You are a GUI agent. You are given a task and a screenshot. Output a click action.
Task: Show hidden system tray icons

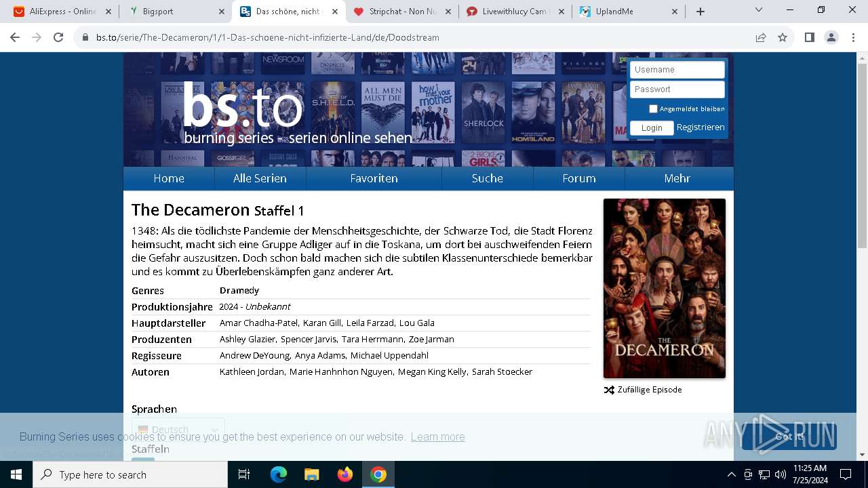pyautogui.click(x=731, y=474)
